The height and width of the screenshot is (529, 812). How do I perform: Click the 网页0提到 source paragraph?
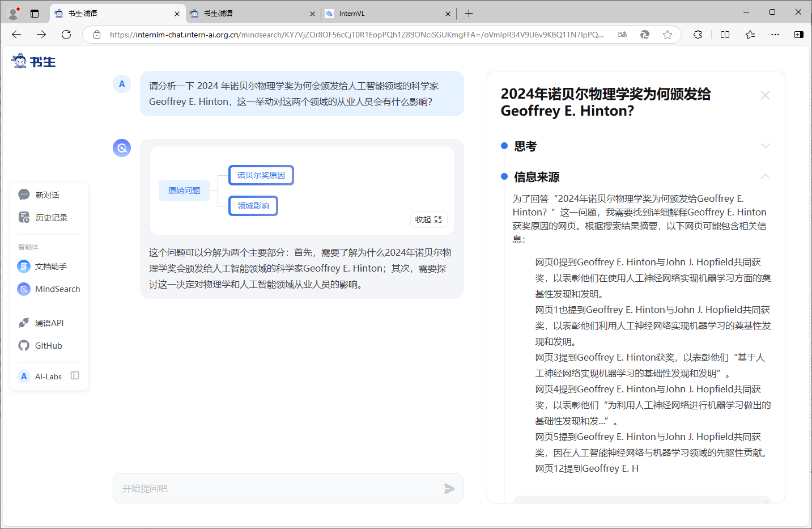tap(653, 278)
